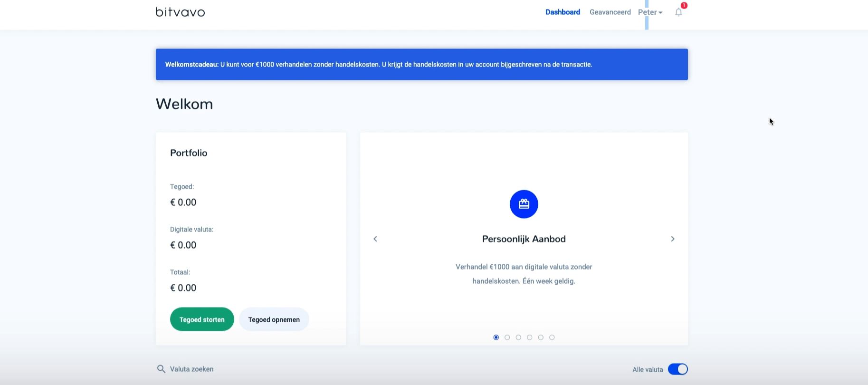
Task: Click the gift card icon
Action: (524, 204)
